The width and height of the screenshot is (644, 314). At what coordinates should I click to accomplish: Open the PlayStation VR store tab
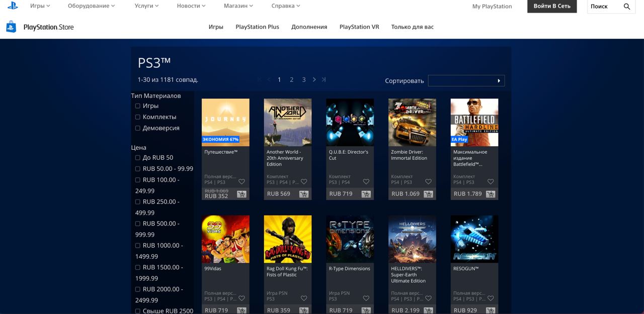(x=359, y=27)
